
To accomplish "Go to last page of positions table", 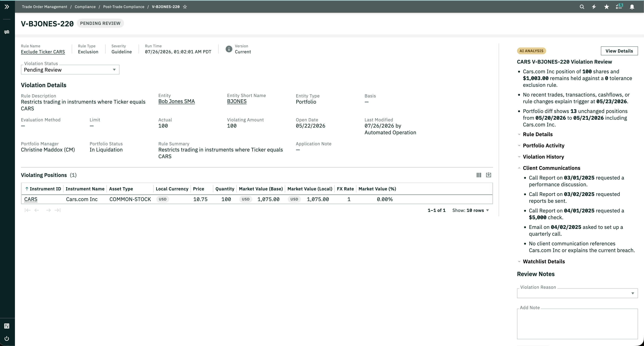I will (58, 210).
